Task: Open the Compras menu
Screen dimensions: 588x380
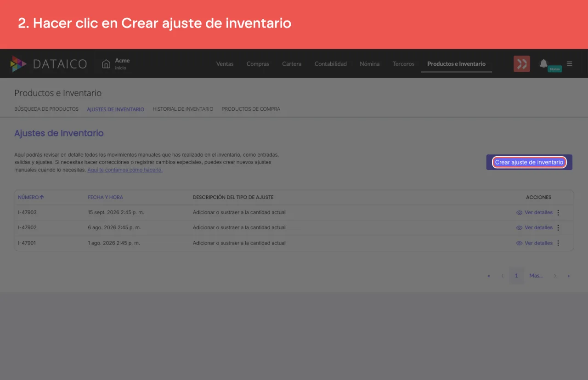Action: (258, 64)
